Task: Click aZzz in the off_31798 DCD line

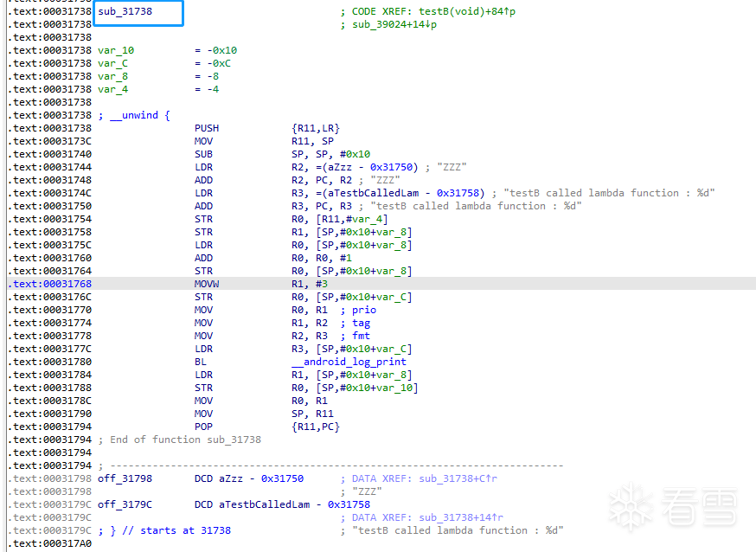Action: 231,479
